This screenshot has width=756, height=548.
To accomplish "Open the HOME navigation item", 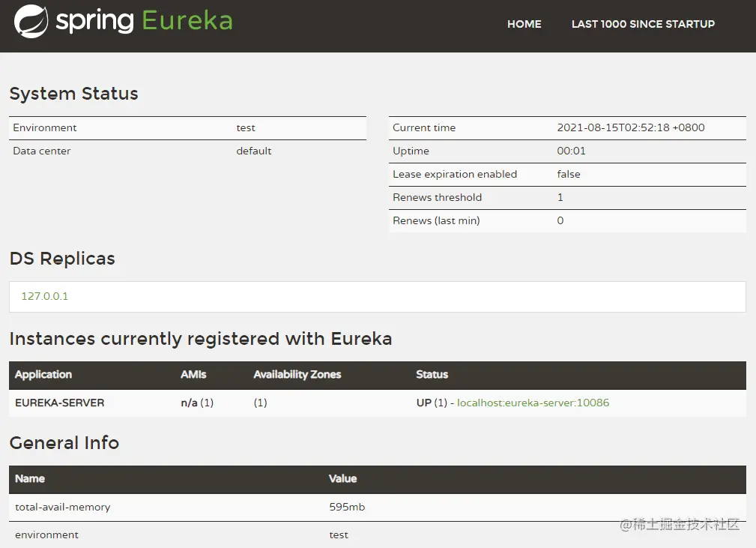I will 524,24.
